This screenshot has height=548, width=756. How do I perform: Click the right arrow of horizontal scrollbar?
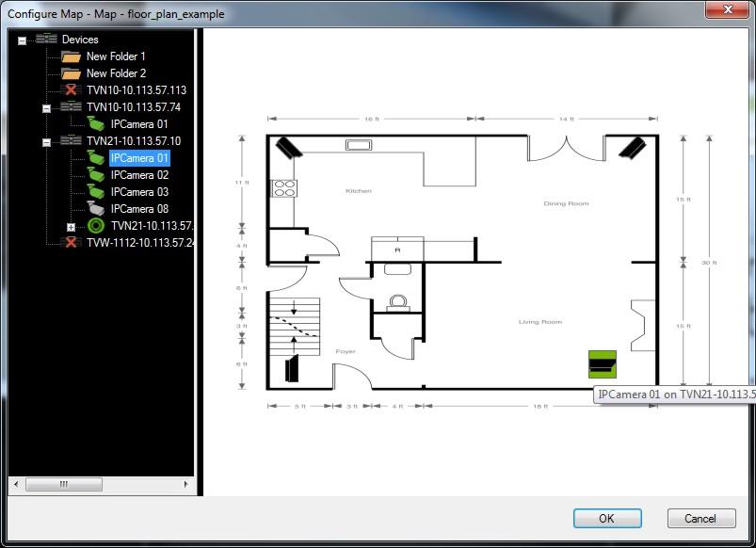pyautogui.click(x=186, y=484)
